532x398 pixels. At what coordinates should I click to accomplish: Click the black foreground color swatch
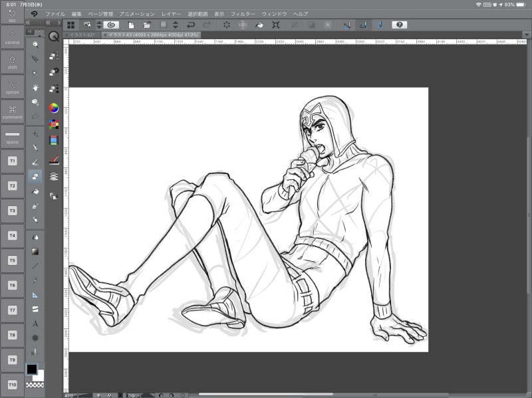pos(31,369)
